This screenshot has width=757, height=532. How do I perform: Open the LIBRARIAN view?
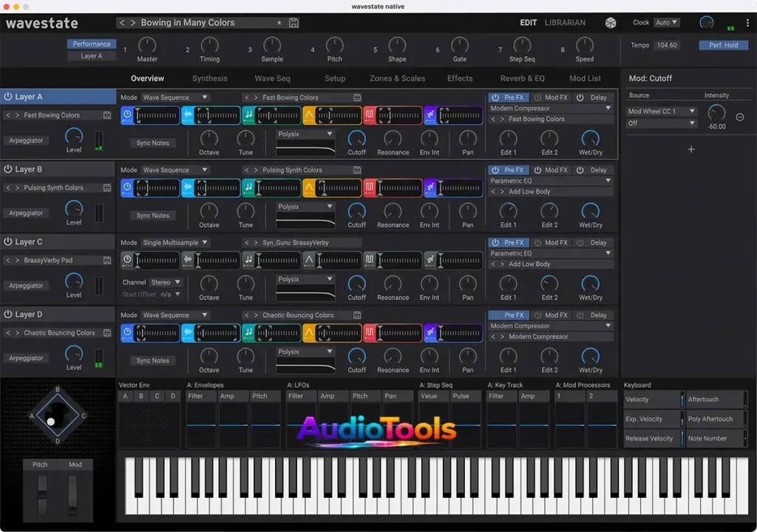tap(565, 22)
